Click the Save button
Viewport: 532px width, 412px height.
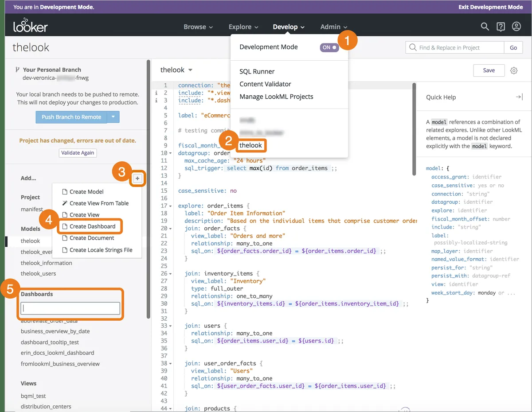point(489,70)
